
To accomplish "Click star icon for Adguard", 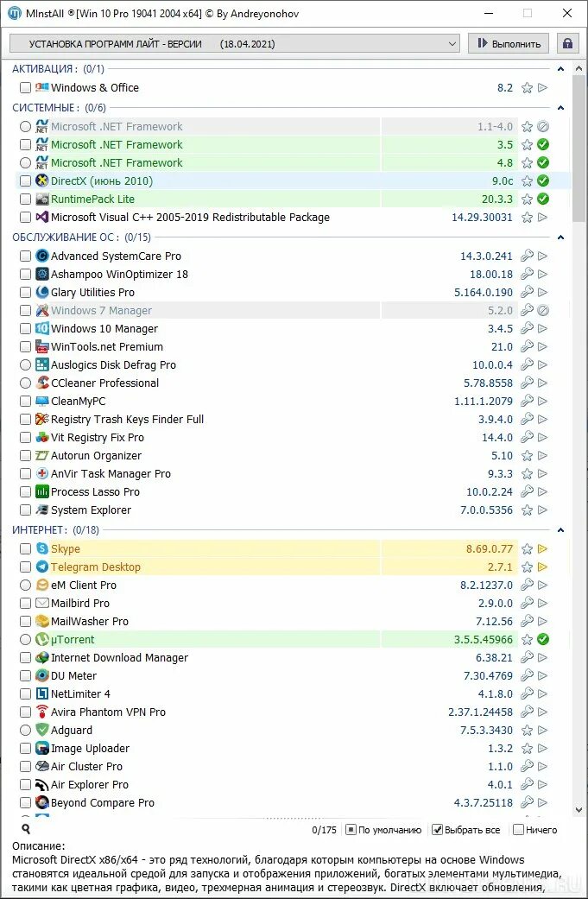I will click(x=527, y=731).
